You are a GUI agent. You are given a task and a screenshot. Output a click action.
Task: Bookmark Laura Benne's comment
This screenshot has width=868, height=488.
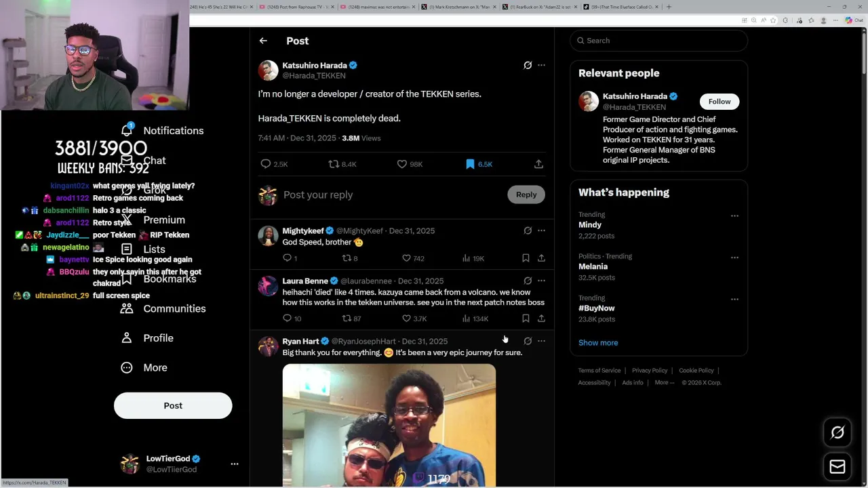click(526, 319)
